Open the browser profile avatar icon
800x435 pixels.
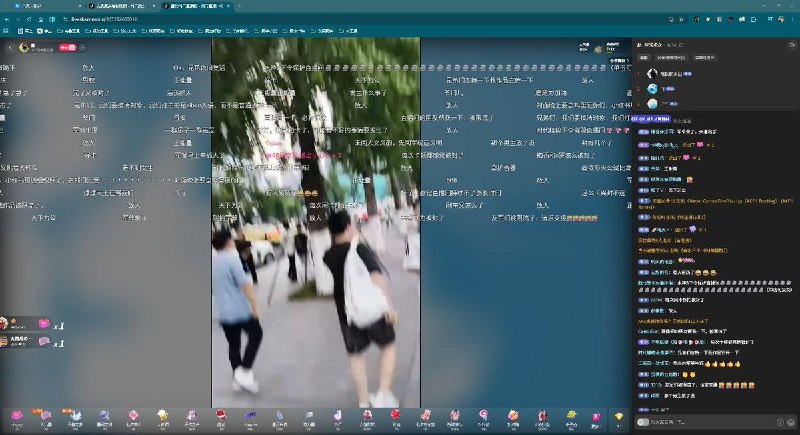pyautogui.click(x=782, y=19)
